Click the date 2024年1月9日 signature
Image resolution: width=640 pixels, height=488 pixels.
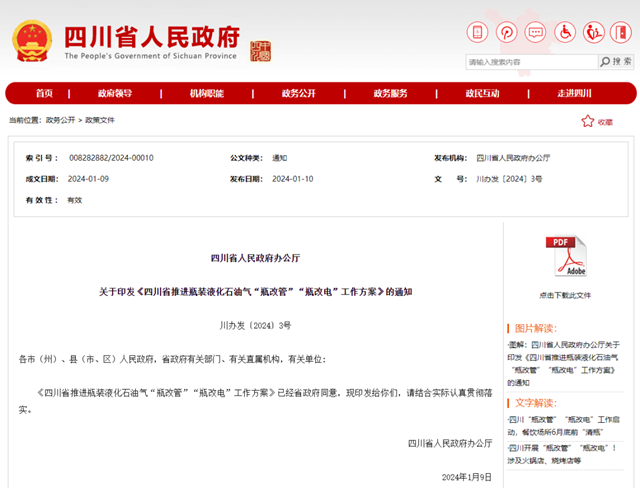click(467, 477)
